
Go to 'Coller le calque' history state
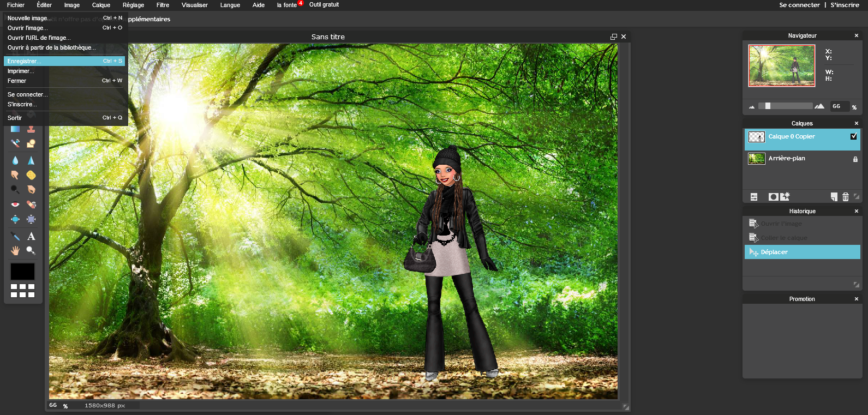click(x=802, y=238)
